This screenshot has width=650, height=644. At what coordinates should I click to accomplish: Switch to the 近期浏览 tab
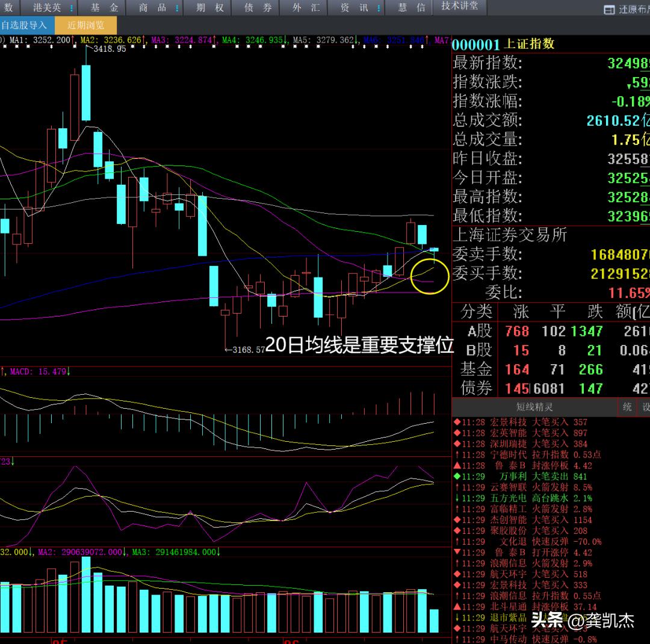[x=85, y=25]
